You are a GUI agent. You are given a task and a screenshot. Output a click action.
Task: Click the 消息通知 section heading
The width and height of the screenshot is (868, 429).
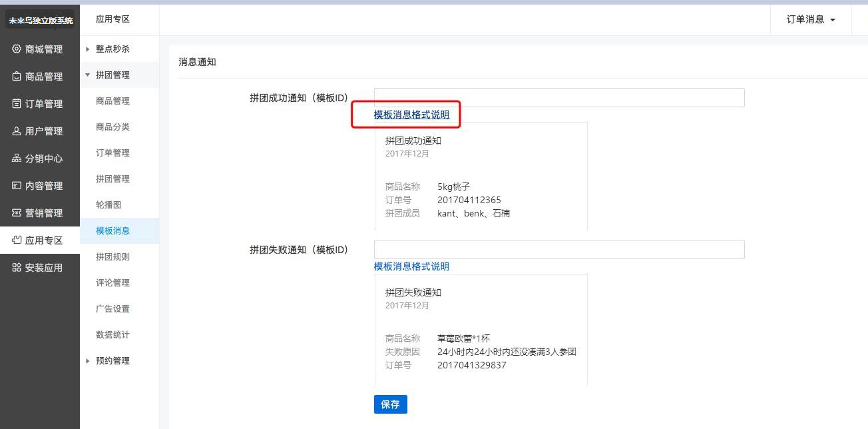197,62
